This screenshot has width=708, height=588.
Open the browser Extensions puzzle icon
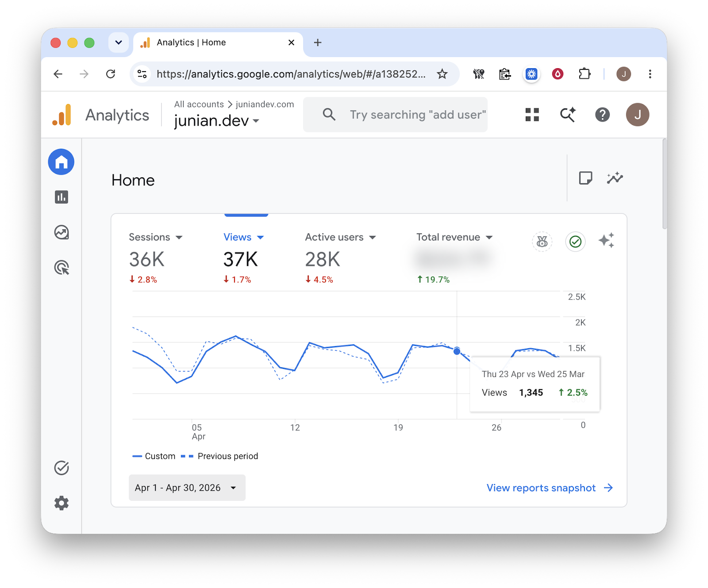pyautogui.click(x=585, y=74)
